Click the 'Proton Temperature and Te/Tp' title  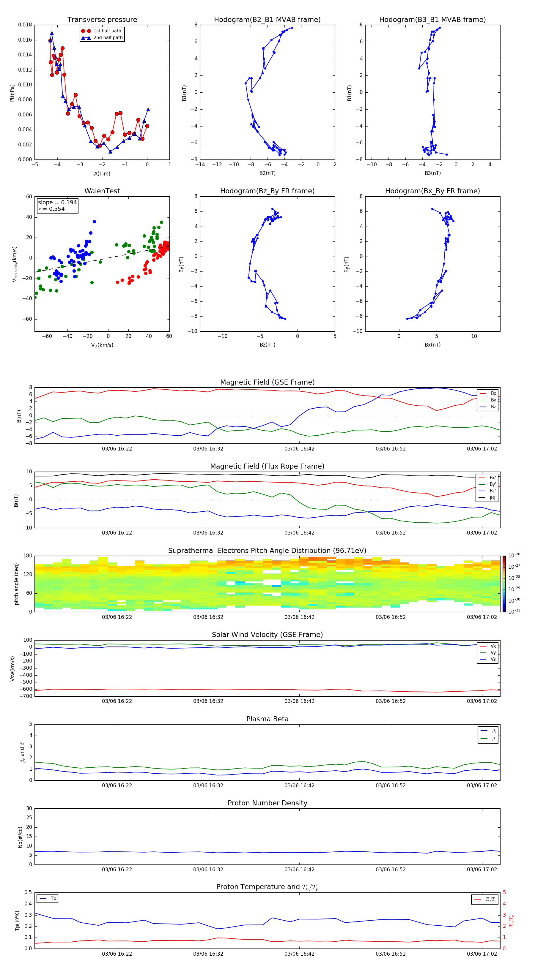coord(267,887)
